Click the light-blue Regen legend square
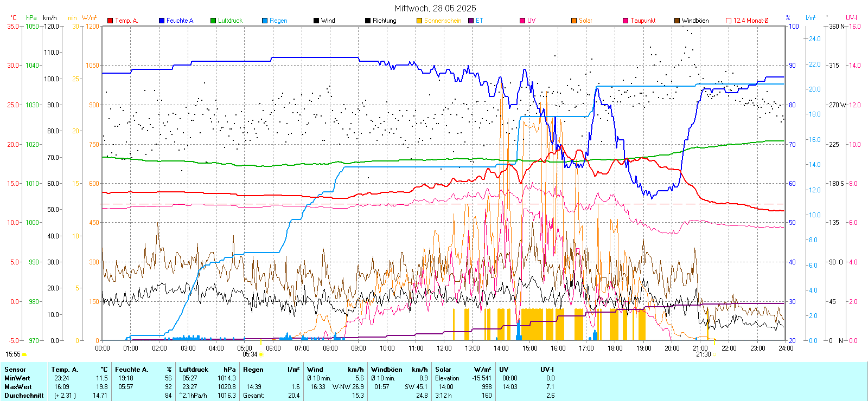 [265, 21]
